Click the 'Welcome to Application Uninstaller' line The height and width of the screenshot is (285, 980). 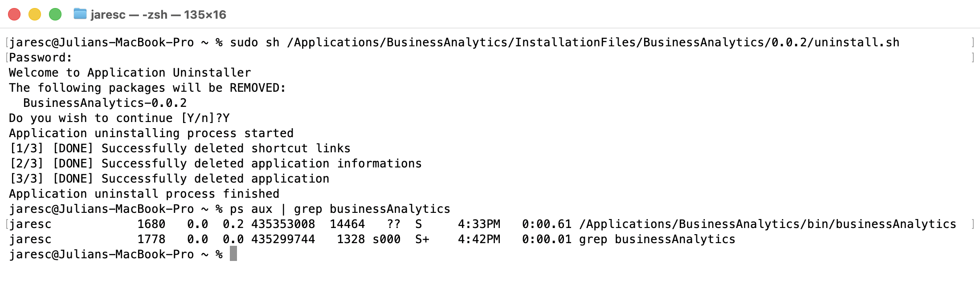coord(130,73)
